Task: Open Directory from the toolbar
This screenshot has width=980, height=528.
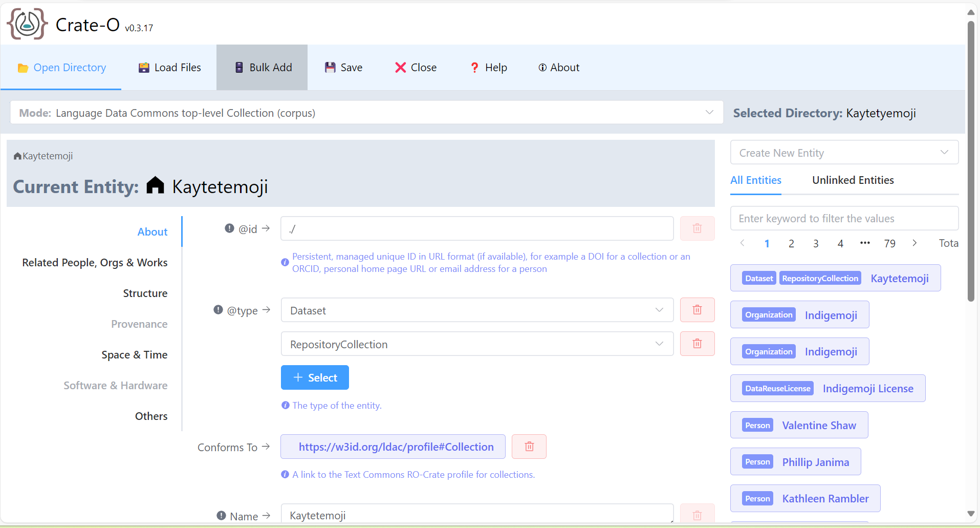Action: point(61,68)
